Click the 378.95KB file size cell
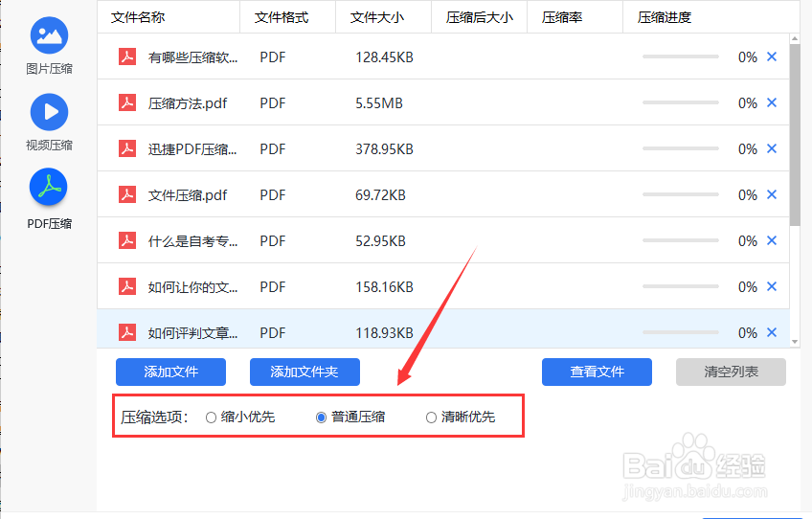This screenshot has height=519, width=812. click(x=384, y=149)
